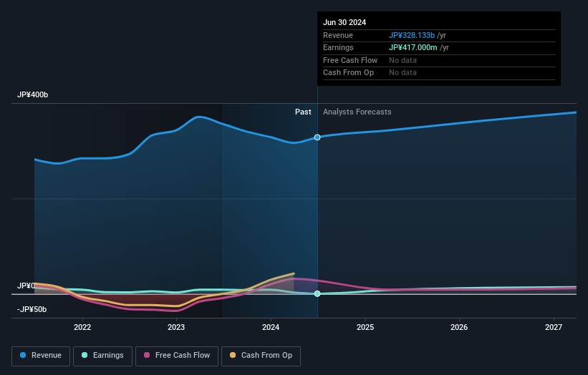Click the teal Earnings legend dot
This screenshot has height=375, width=588.
click(x=85, y=355)
